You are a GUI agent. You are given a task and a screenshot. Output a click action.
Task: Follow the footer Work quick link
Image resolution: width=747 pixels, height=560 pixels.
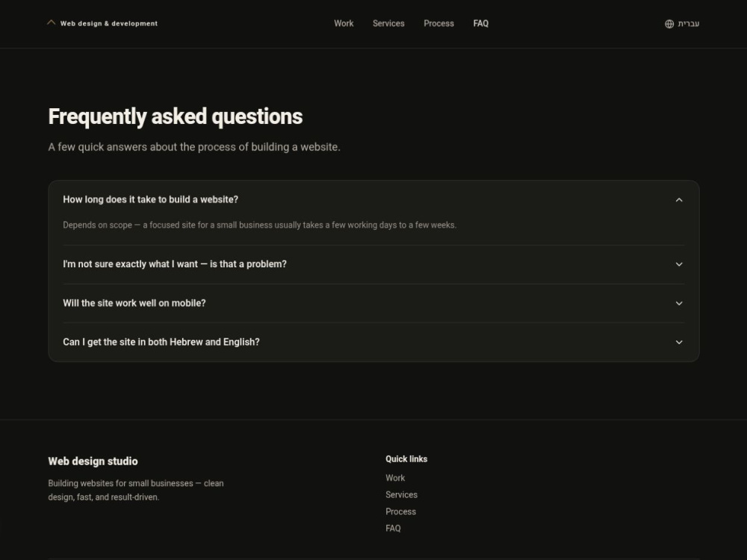(395, 478)
